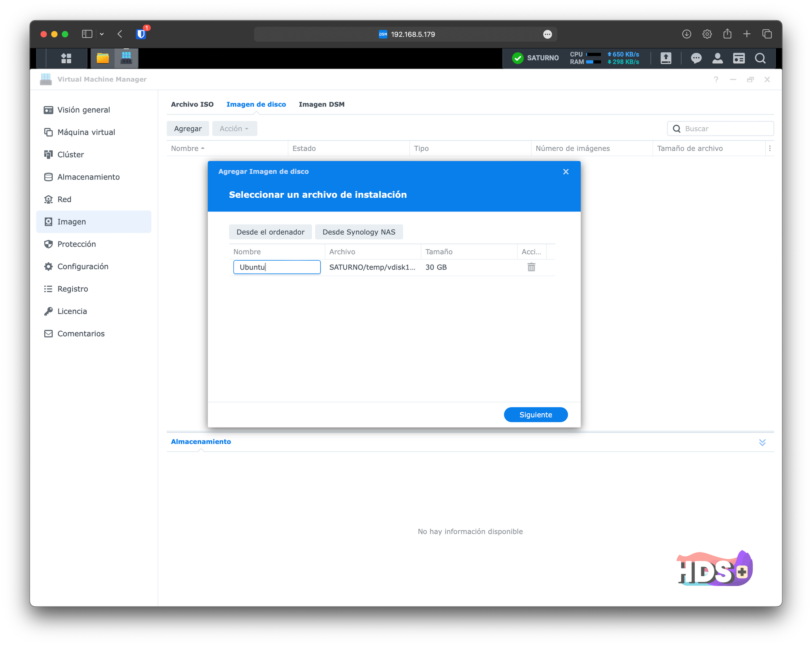
Task: Open the CPU and RAM resource monitor
Action: (585, 58)
